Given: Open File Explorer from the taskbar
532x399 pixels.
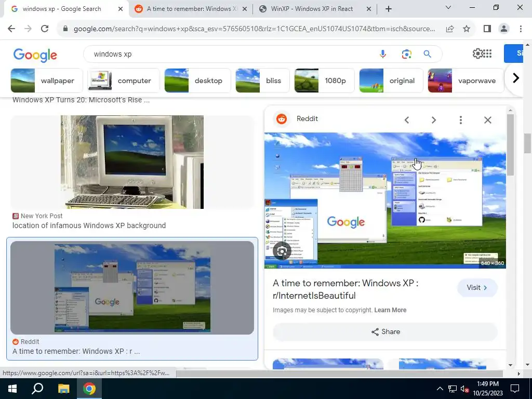Looking at the screenshot, I should 63,389.
